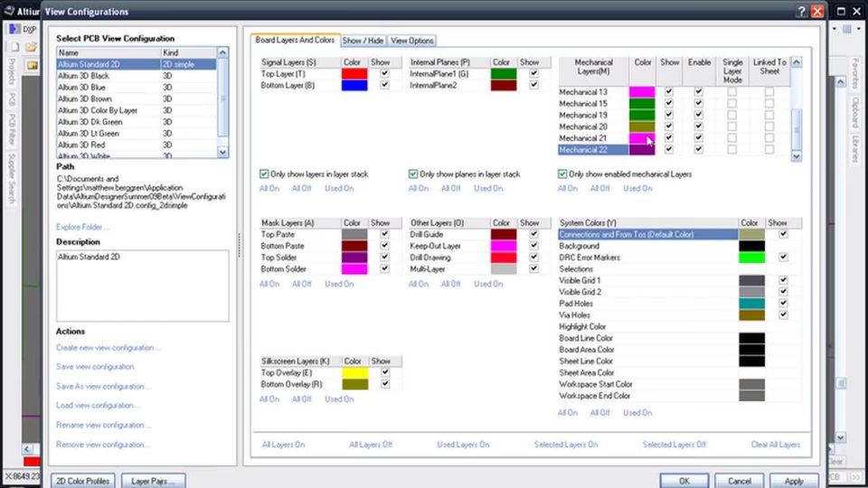The height and width of the screenshot is (488, 868).
Task: Click Apply button
Action: click(x=794, y=481)
